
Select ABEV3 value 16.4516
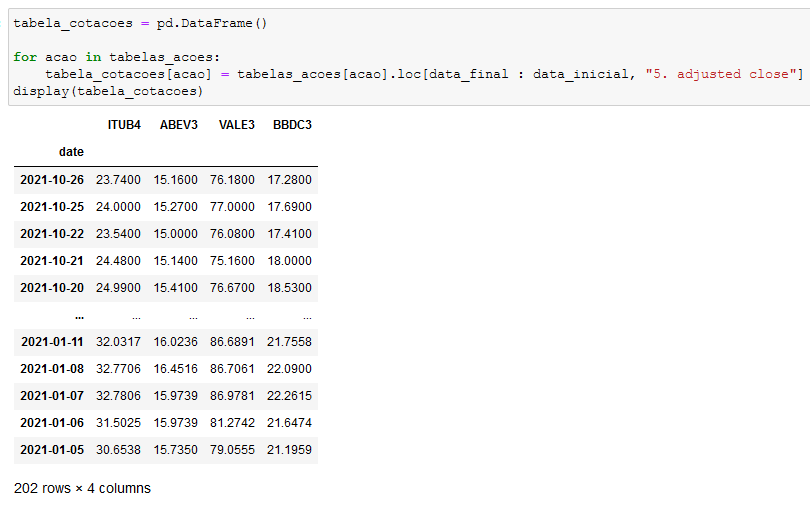click(176, 369)
